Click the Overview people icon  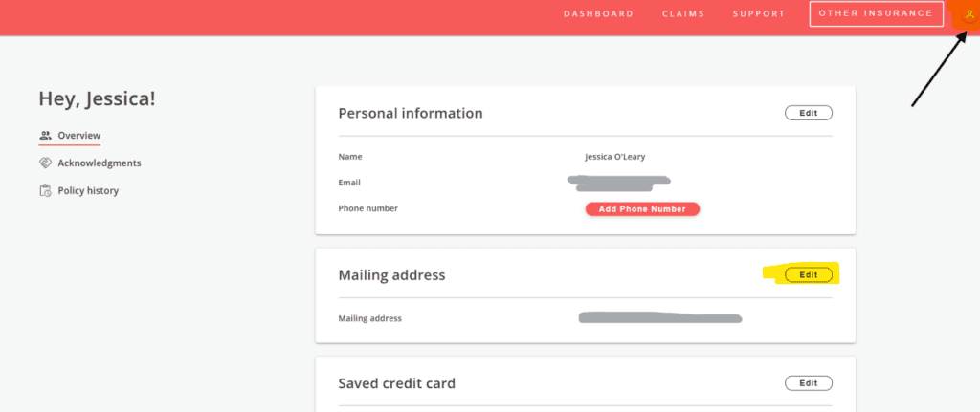45,135
